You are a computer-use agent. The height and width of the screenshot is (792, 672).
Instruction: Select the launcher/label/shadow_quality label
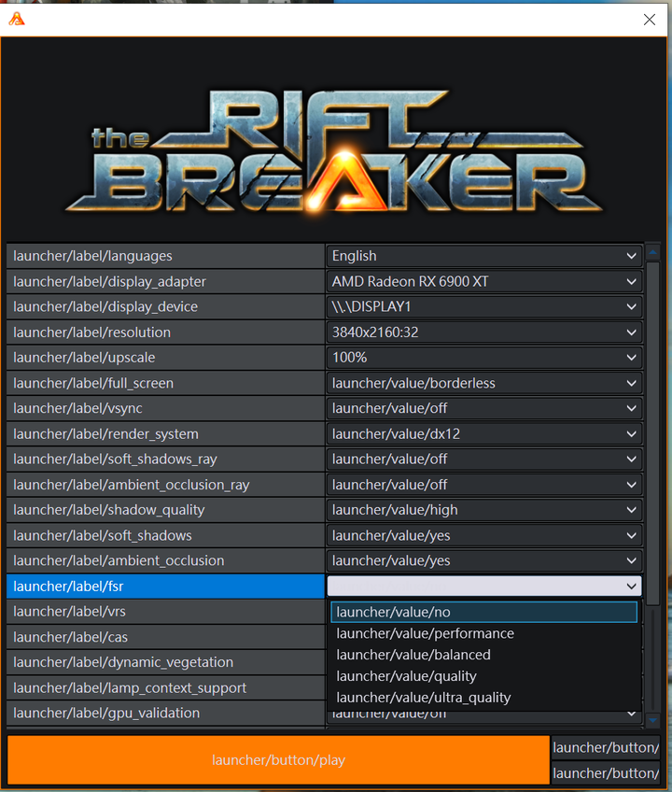[x=165, y=510]
